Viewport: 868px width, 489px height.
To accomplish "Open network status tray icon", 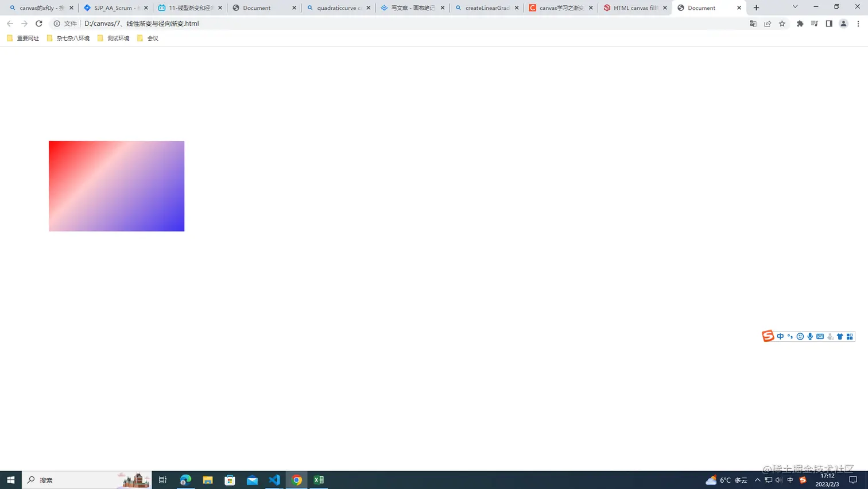I will [x=768, y=480].
